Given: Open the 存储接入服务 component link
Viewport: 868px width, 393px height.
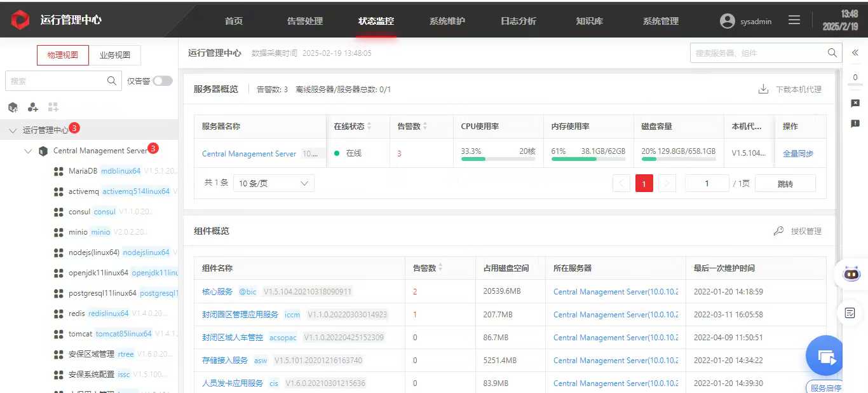Looking at the screenshot, I should [225, 361].
